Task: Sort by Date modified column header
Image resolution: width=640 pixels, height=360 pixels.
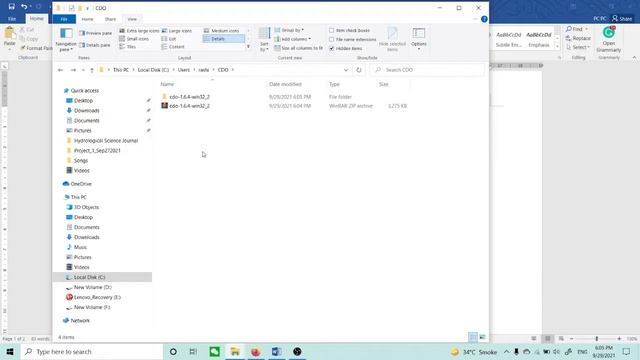Action: 285,84
